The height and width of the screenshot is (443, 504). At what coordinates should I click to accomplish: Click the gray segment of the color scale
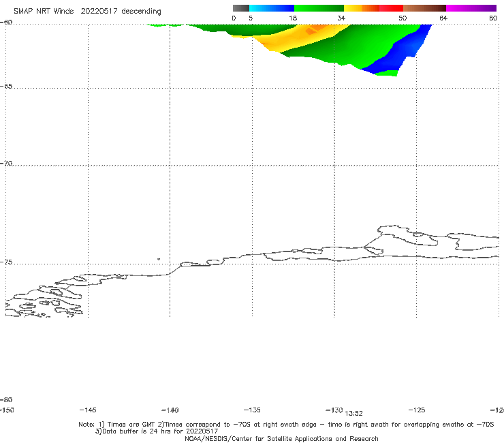[241, 8]
